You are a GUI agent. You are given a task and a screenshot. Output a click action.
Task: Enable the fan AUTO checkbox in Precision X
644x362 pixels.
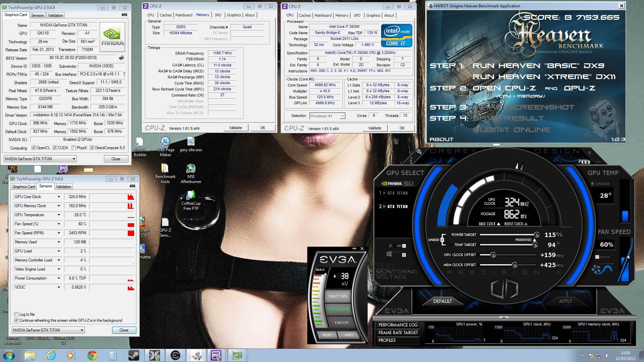597,257
